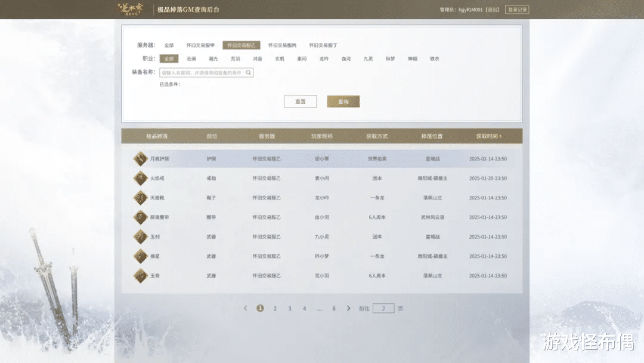Click the 火焰戒 item icon
This screenshot has height=363, width=644.
pyautogui.click(x=140, y=178)
